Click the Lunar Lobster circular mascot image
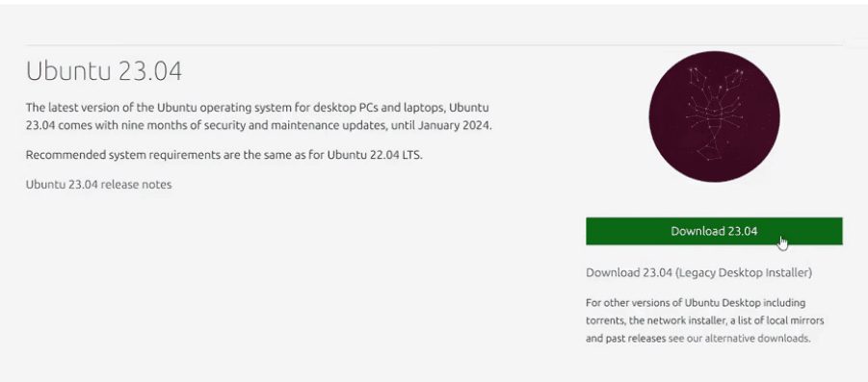 [714, 116]
